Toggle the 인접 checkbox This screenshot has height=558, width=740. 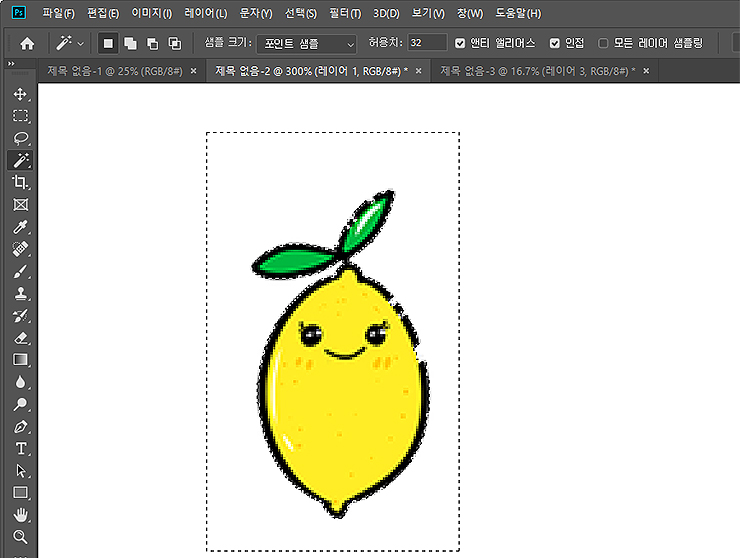coord(555,43)
